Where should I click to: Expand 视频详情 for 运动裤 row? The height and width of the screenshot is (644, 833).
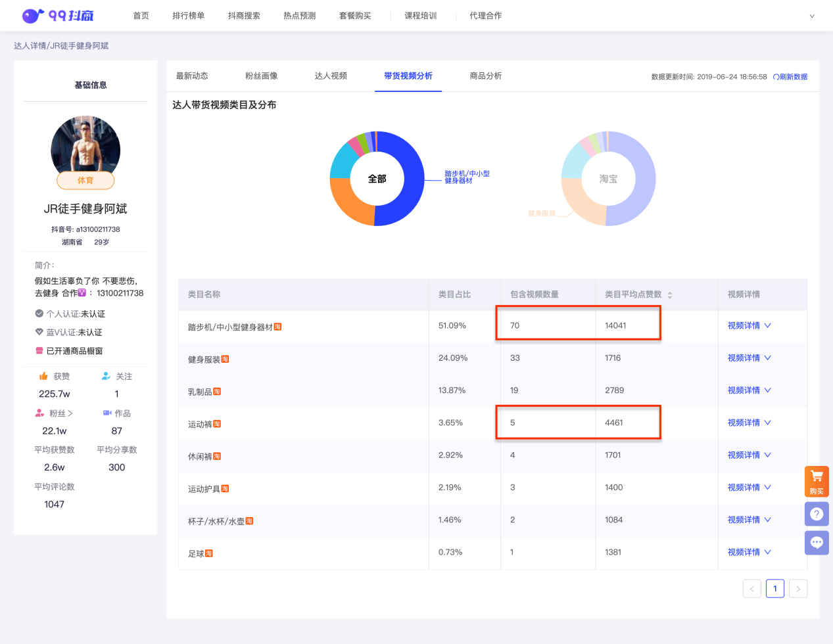click(749, 423)
